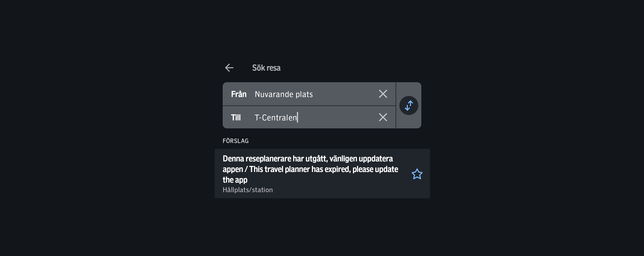Click the cross icon next to Nuvarande plats

(383, 94)
